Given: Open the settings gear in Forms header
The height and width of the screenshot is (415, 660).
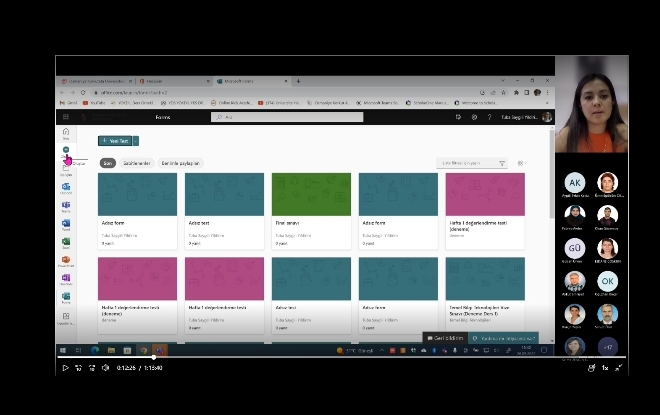Looking at the screenshot, I should [x=475, y=117].
